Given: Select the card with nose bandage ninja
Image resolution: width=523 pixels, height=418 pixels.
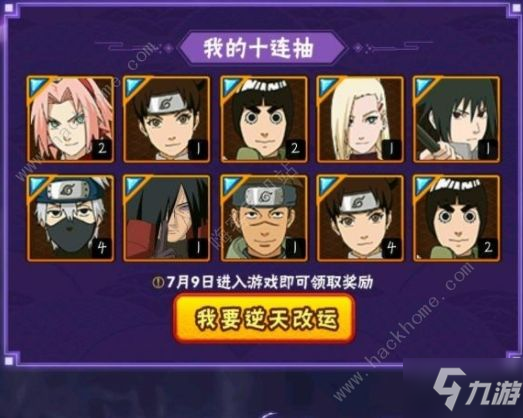Looking at the screenshot, I should pos(264,218).
